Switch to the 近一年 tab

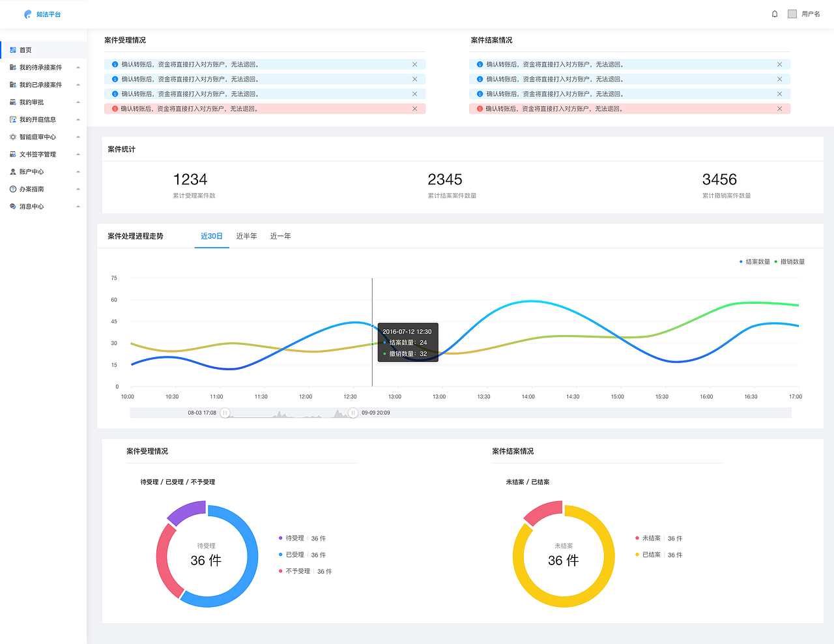[x=281, y=236]
